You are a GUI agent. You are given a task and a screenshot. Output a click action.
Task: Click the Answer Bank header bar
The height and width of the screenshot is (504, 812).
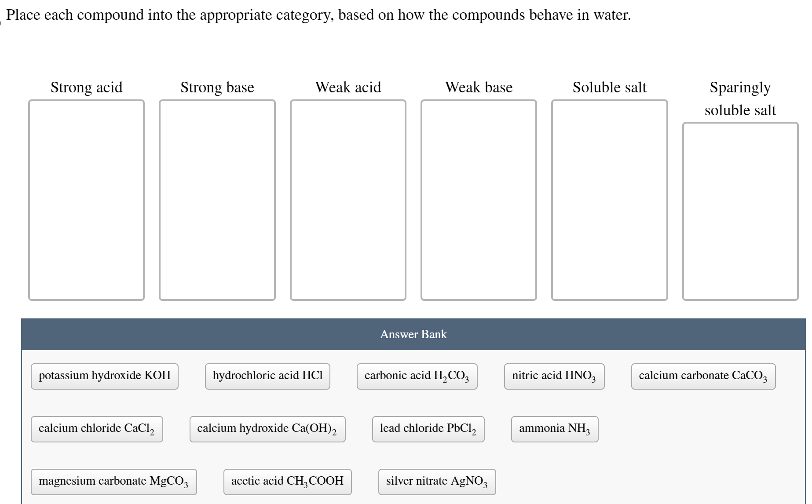coord(413,334)
